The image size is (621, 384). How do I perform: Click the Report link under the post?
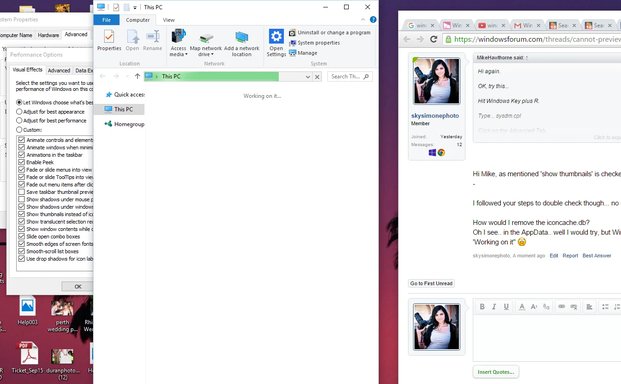tap(570, 256)
